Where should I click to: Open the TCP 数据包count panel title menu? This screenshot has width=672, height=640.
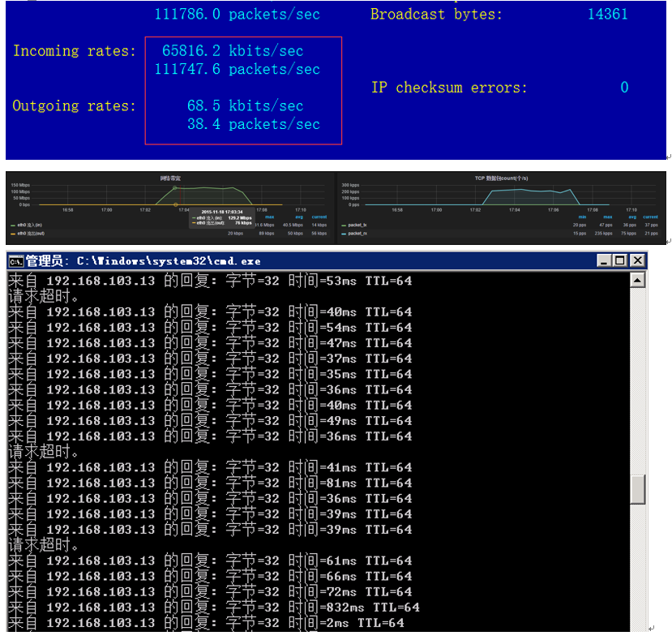[501, 178]
